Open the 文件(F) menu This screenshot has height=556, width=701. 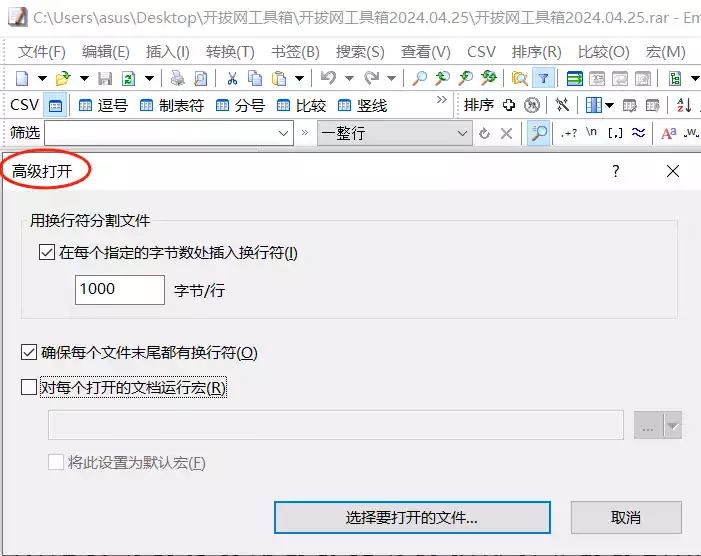42,52
